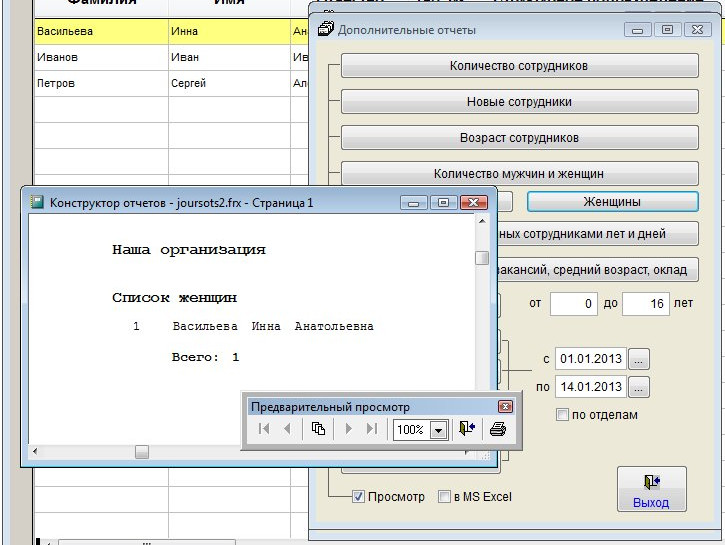Image resolution: width=725 pixels, height=545 pixels.
Task: Click the close preview door icon
Action: [x=467, y=429]
